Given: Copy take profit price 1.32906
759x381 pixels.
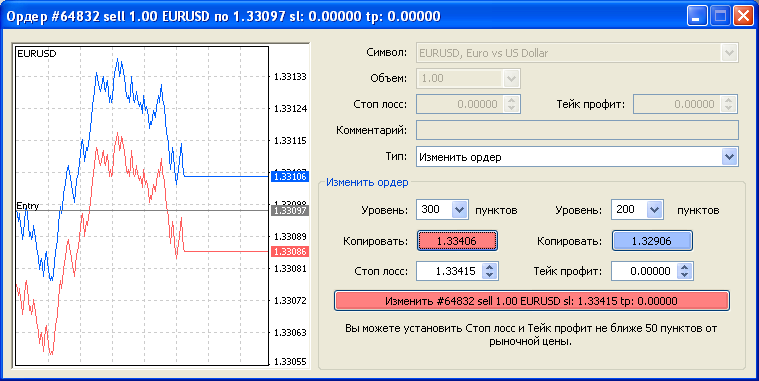Looking at the screenshot, I should [x=652, y=241].
